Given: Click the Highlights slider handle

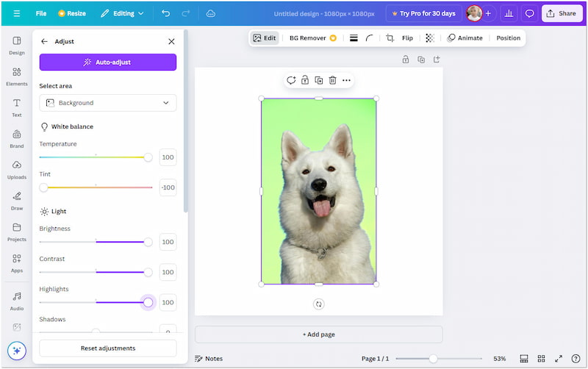Looking at the screenshot, I should 148,302.
